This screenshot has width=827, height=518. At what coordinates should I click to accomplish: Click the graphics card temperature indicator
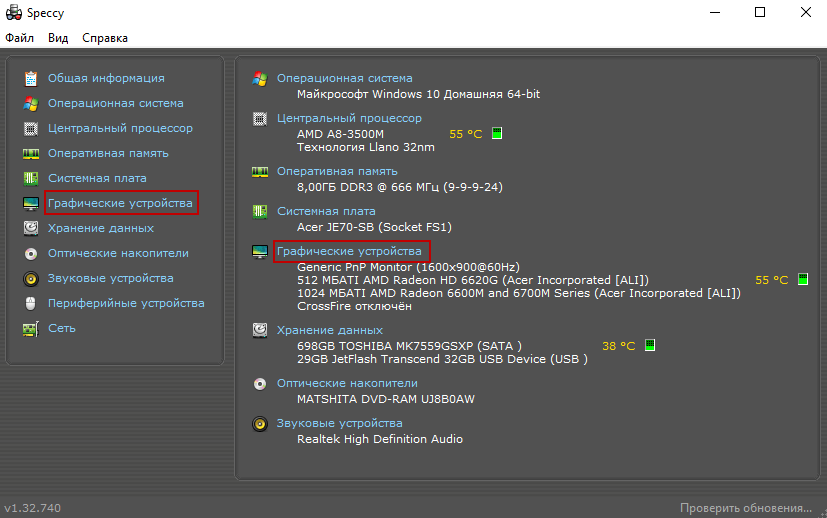[803, 280]
